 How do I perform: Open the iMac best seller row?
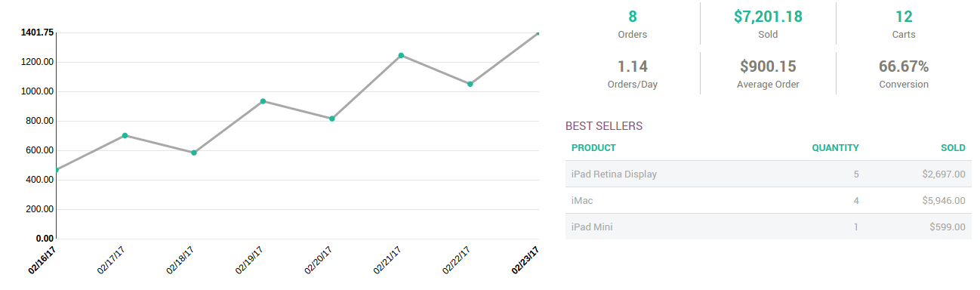coord(769,200)
